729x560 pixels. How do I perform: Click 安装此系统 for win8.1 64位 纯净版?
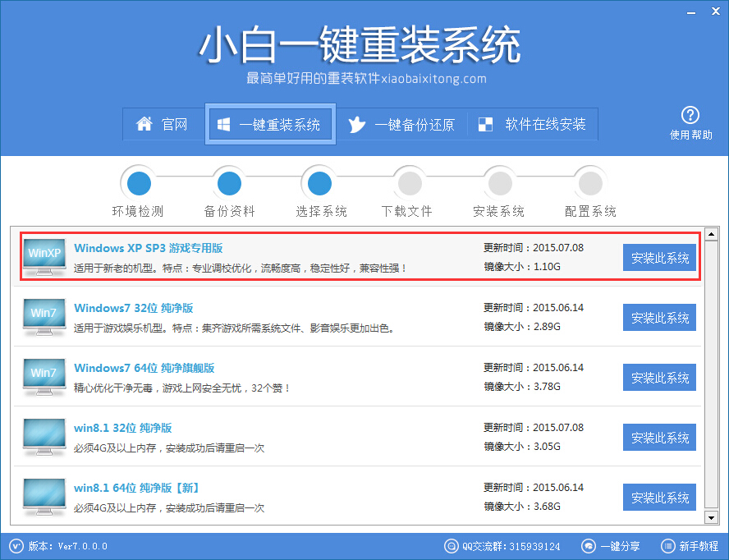tap(659, 497)
